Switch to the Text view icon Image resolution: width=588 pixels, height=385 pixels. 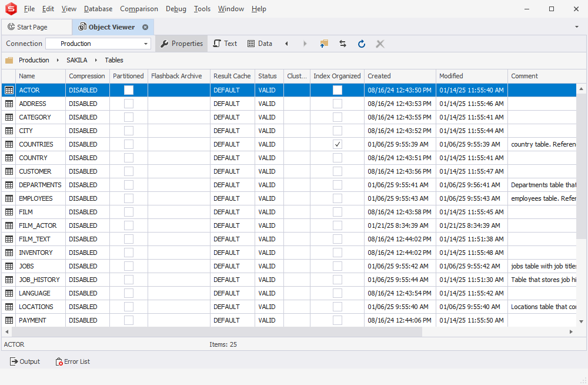pos(216,43)
